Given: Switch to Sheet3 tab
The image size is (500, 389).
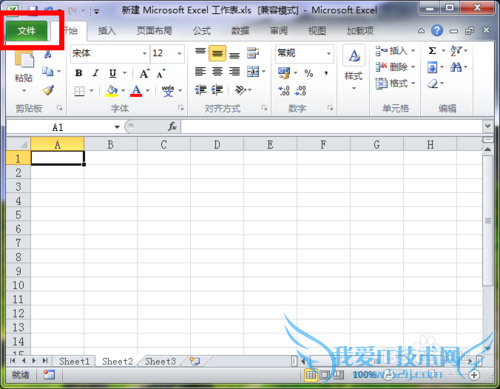Looking at the screenshot, I should pyautogui.click(x=160, y=362).
